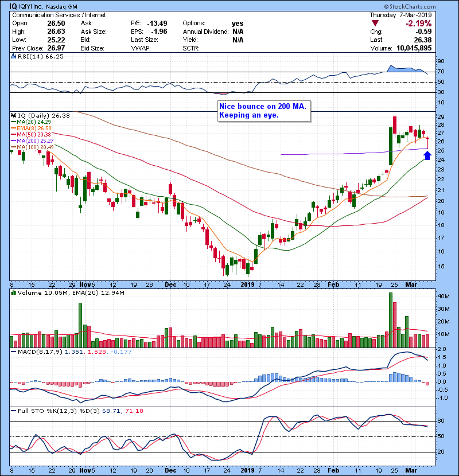
Task: Click the volume bars icon beside Volume 10.05M
Action: point(13,292)
